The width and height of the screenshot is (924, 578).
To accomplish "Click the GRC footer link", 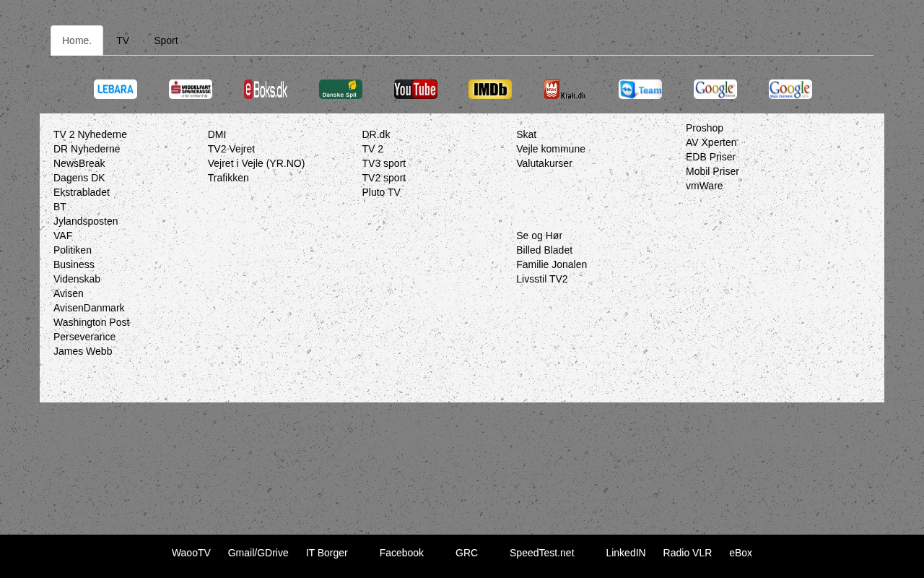I will tap(466, 553).
